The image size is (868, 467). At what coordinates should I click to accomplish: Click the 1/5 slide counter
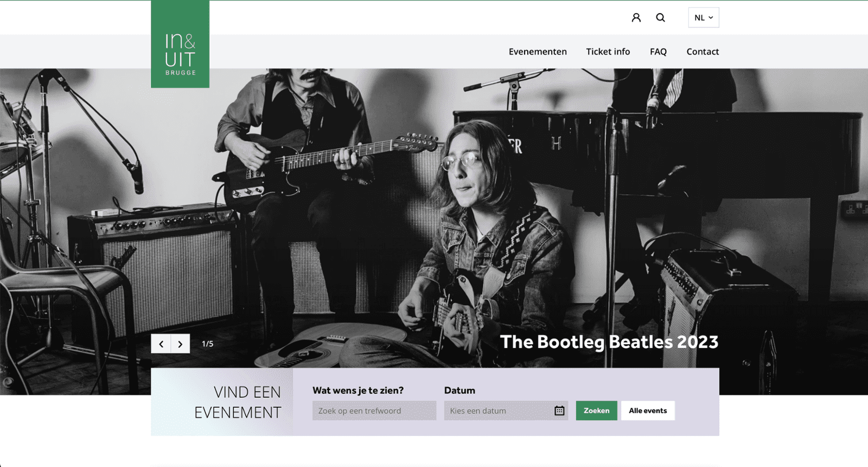pos(207,344)
